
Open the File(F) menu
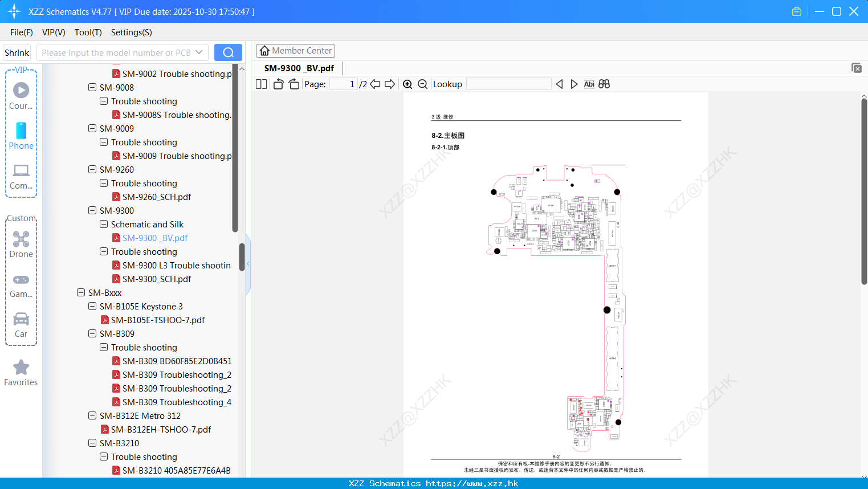(22, 32)
